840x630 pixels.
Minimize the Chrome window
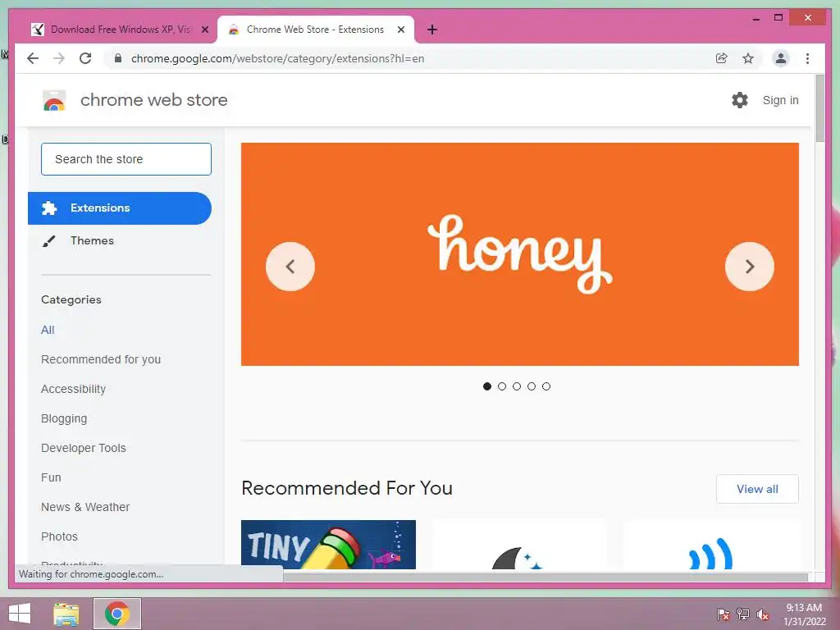(x=756, y=18)
